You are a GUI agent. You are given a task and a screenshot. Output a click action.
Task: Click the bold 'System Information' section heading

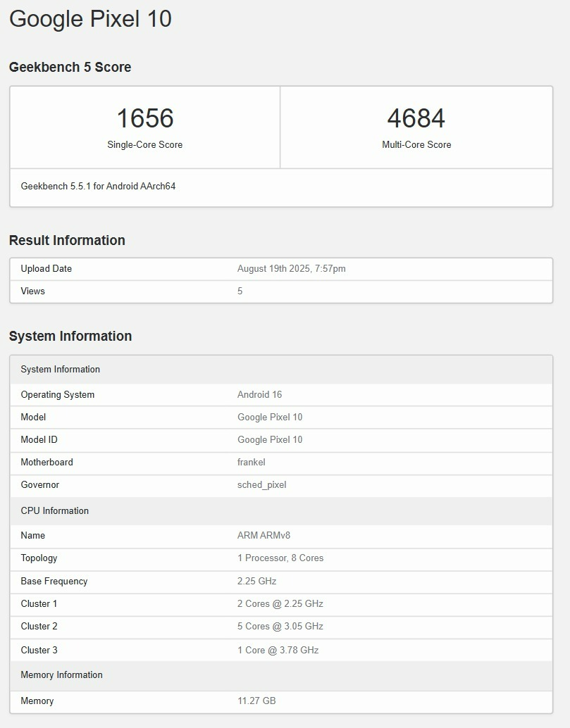click(70, 336)
